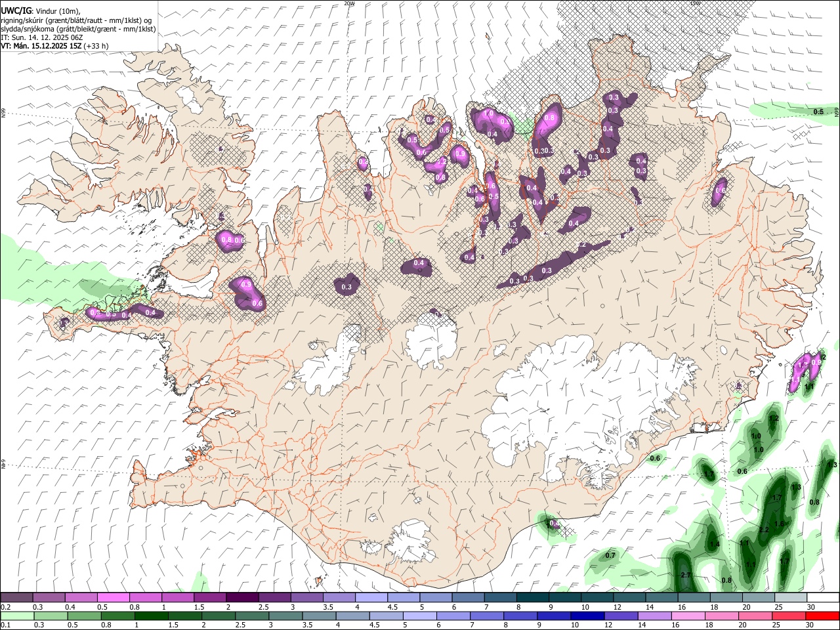Click the '20W' longitude label
Image resolution: width=840 pixels, height=630 pixels.
coord(350,3)
